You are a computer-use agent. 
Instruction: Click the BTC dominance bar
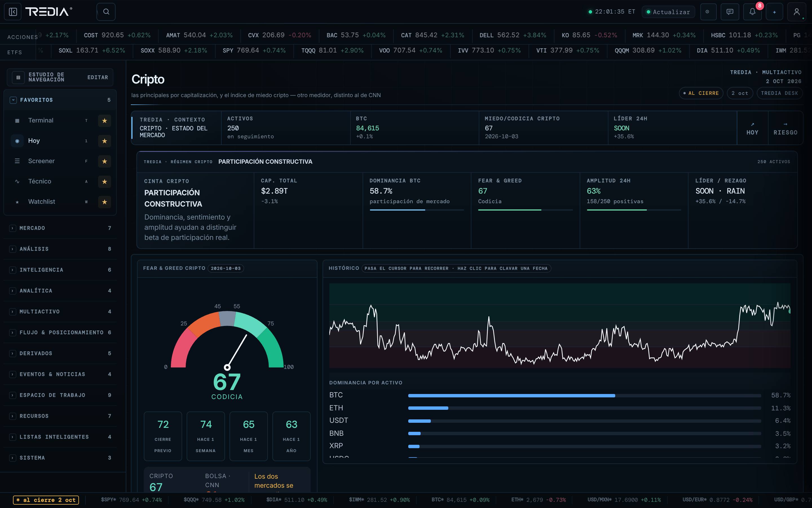pos(584,395)
